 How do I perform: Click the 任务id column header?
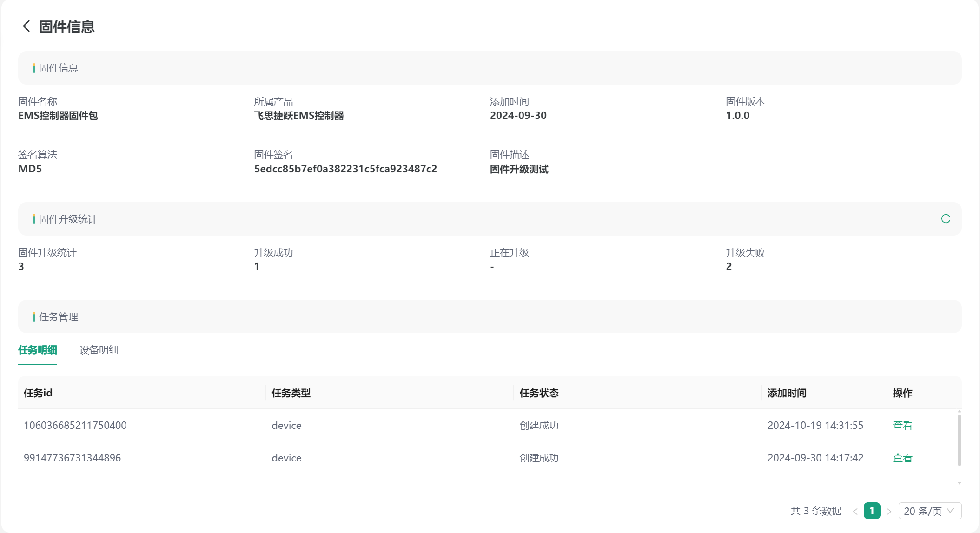point(38,393)
